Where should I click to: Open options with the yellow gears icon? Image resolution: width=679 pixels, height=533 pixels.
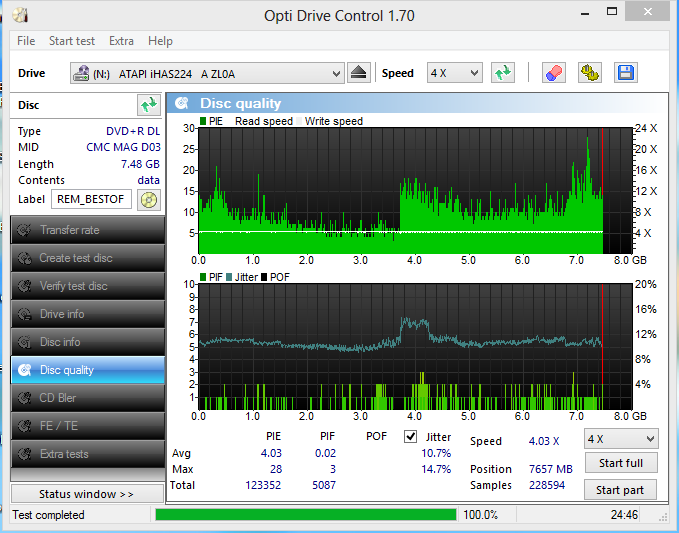[590, 73]
